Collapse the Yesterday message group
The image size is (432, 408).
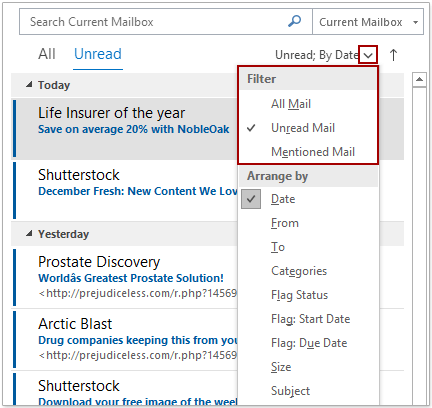tap(29, 234)
